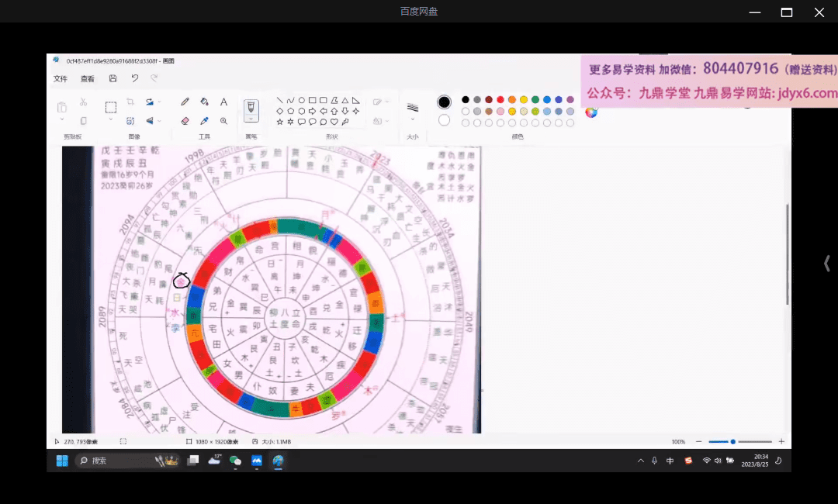Open the 文件 menu
The width and height of the screenshot is (838, 504).
61,78
